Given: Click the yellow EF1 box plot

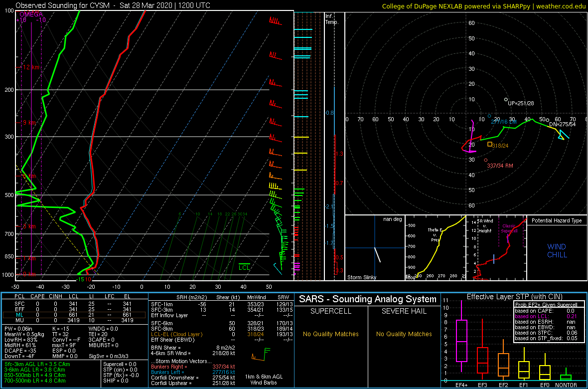Looking at the screenshot, I should coord(524,364).
